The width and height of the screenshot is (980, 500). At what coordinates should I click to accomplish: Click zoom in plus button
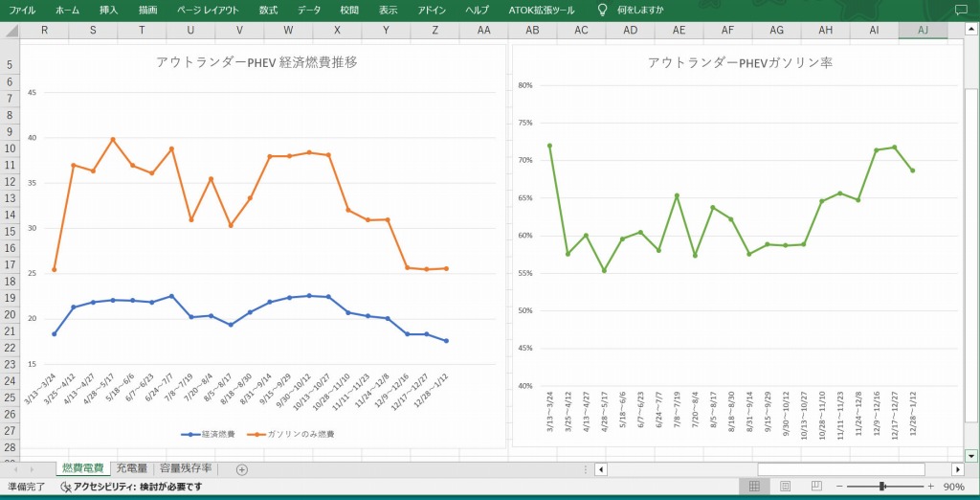[931, 487]
